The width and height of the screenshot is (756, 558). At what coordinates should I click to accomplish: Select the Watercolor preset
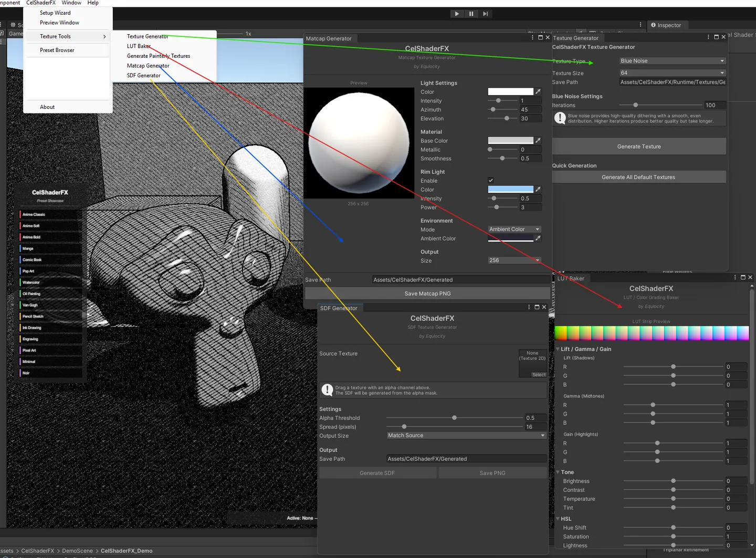pyautogui.click(x=51, y=282)
